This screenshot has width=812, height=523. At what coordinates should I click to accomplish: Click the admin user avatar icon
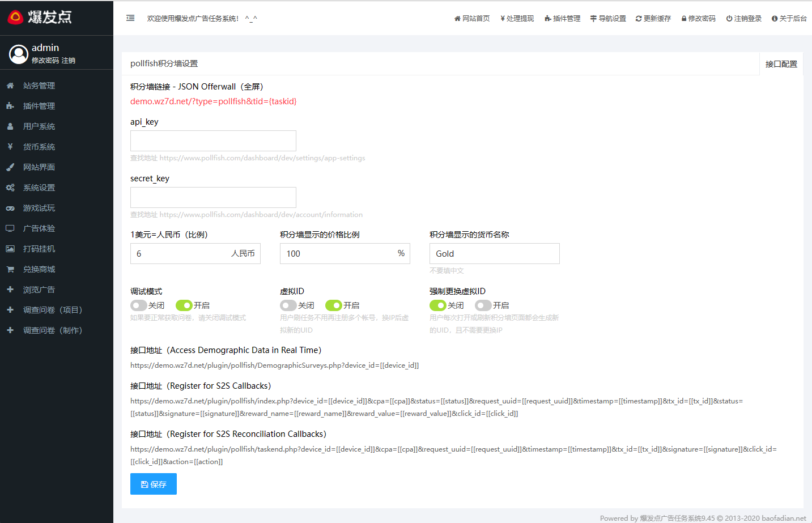coord(19,54)
